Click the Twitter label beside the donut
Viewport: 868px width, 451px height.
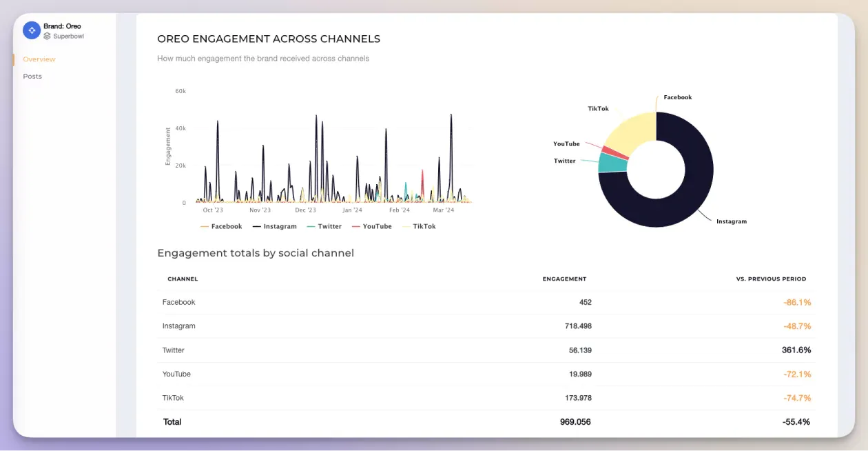(565, 161)
